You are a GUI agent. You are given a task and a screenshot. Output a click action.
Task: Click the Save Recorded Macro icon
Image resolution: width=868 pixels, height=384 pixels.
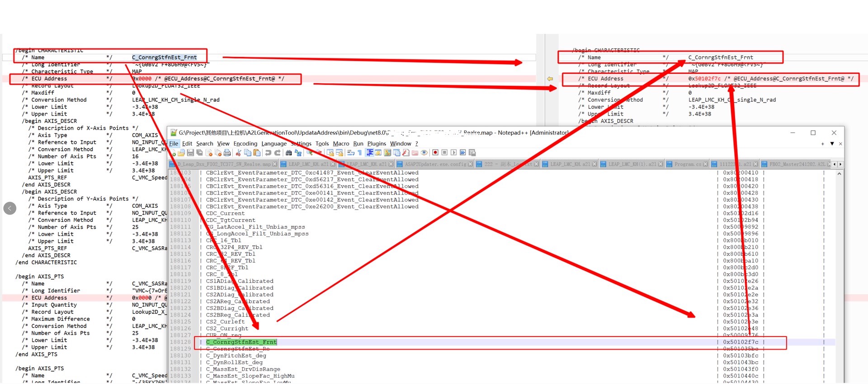(x=472, y=153)
